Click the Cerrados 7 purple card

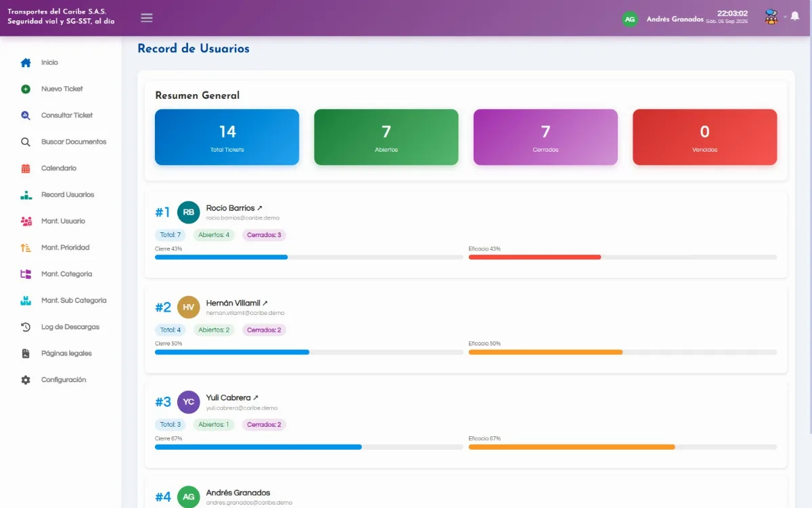point(545,137)
